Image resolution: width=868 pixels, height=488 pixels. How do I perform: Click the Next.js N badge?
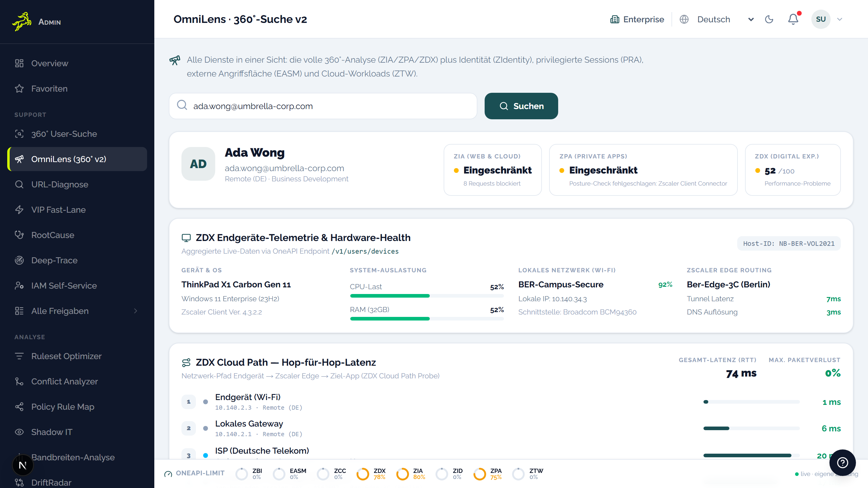23,465
